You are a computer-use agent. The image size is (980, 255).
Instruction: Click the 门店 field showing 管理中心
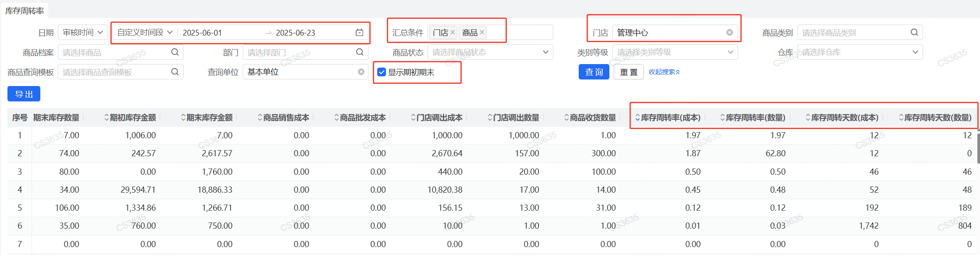coord(675,32)
